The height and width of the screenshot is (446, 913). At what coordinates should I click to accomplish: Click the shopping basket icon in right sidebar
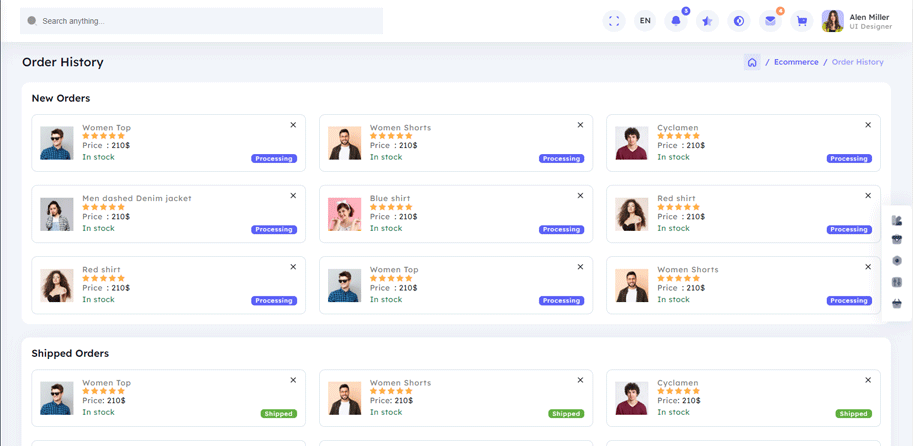[x=897, y=303]
